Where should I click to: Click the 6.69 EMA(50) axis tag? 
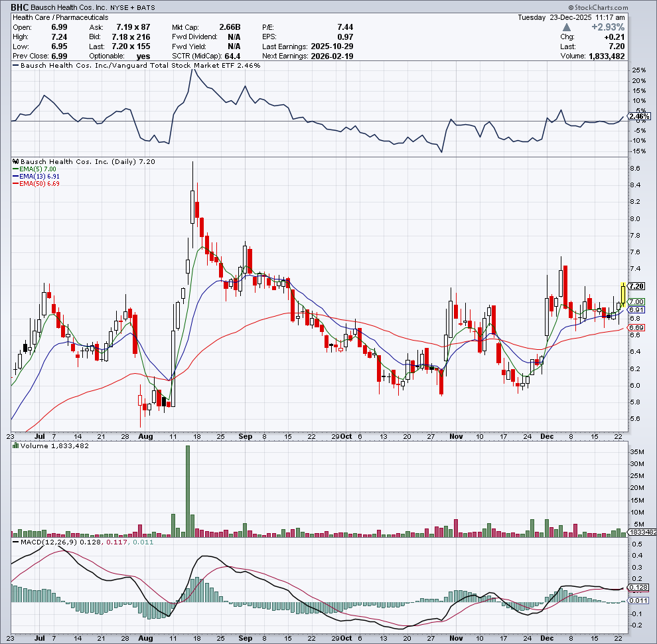tap(636, 328)
